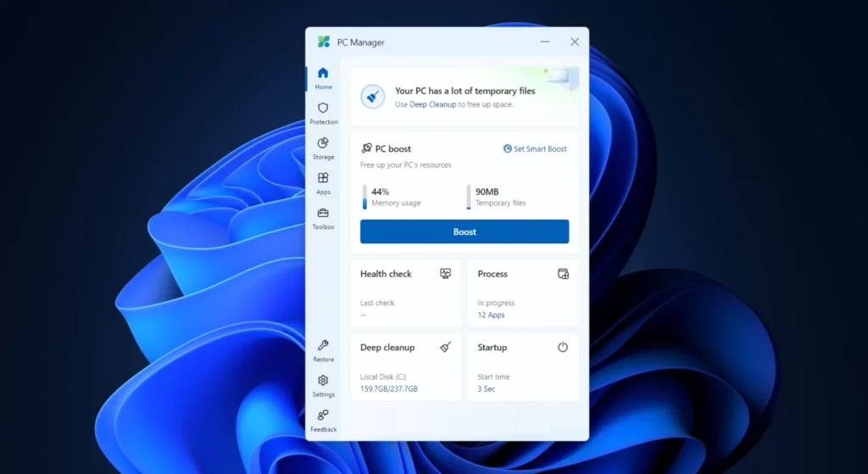Open the Apps section icon

pyautogui.click(x=323, y=182)
